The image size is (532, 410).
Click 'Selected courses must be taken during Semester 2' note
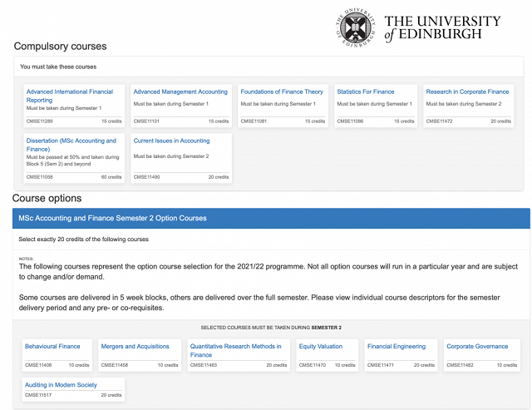pyautogui.click(x=271, y=328)
